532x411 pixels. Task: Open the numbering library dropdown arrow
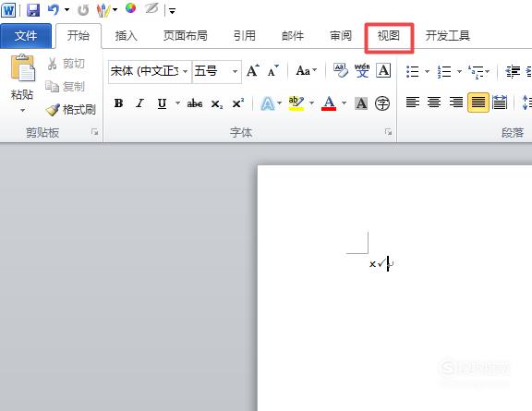(459, 71)
